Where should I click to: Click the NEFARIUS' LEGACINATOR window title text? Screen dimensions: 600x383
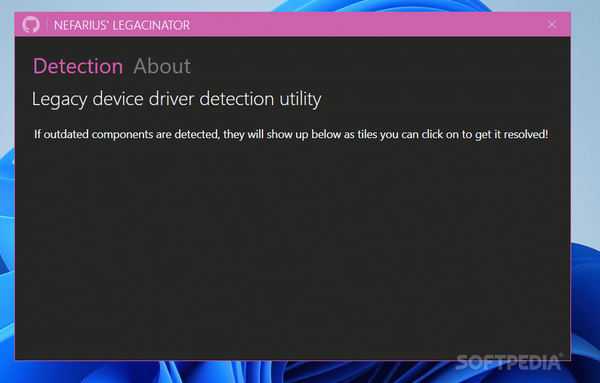point(122,25)
